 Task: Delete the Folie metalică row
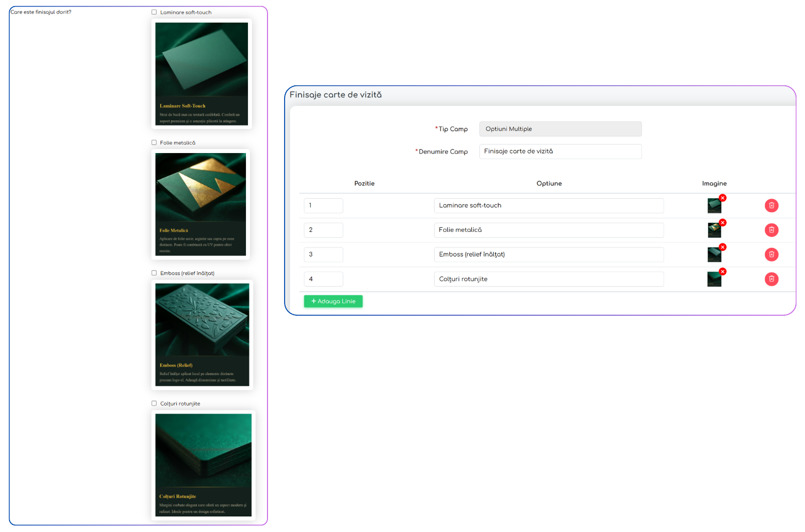click(771, 230)
